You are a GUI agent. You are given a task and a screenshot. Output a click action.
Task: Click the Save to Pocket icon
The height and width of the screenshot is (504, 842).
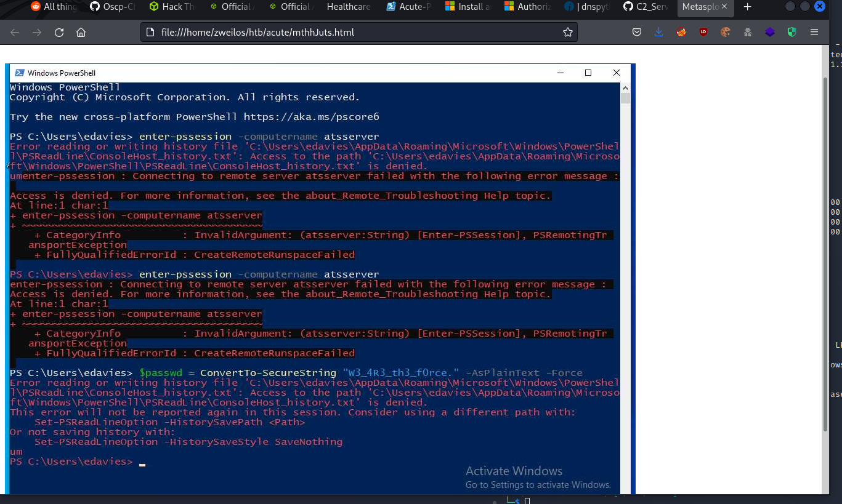pyautogui.click(x=637, y=32)
